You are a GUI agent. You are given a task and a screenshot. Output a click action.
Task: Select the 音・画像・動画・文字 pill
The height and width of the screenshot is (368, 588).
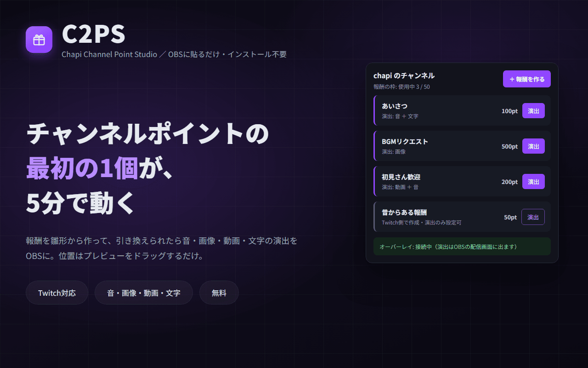pyautogui.click(x=144, y=293)
